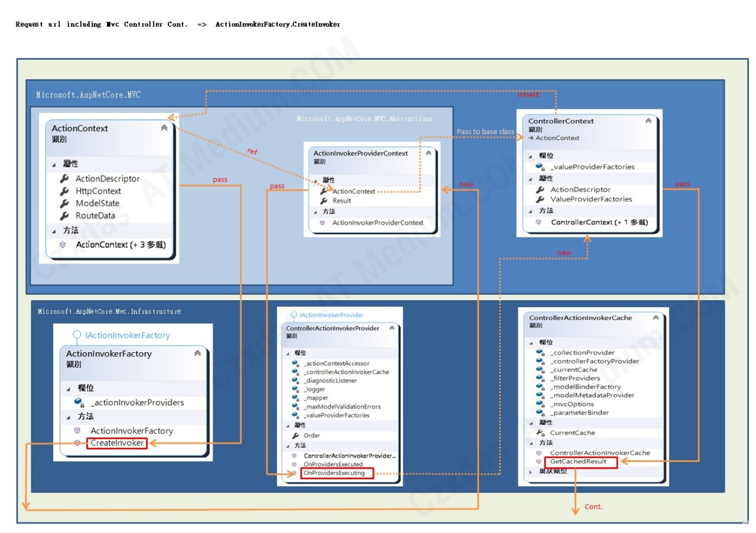Select the ModelState property in ActionContext
This screenshot has width=756, height=533.
97,203
